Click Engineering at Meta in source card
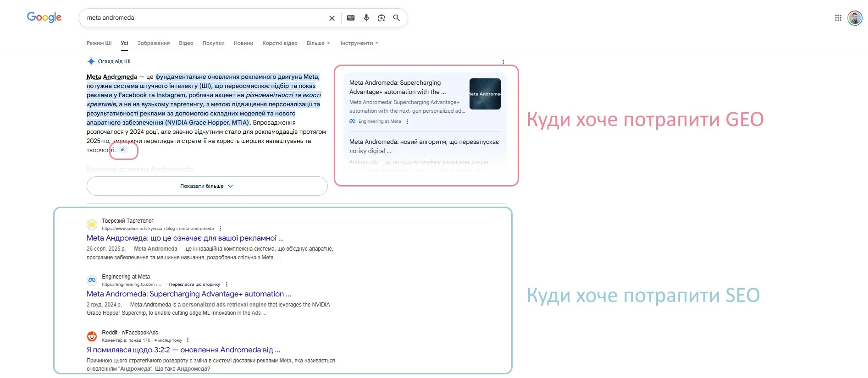 tap(380, 121)
